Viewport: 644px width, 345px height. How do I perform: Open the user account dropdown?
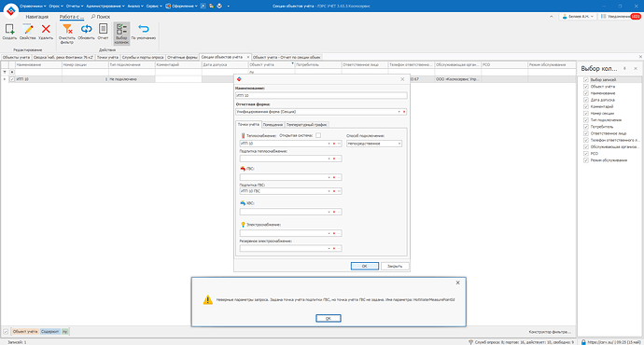pos(578,17)
